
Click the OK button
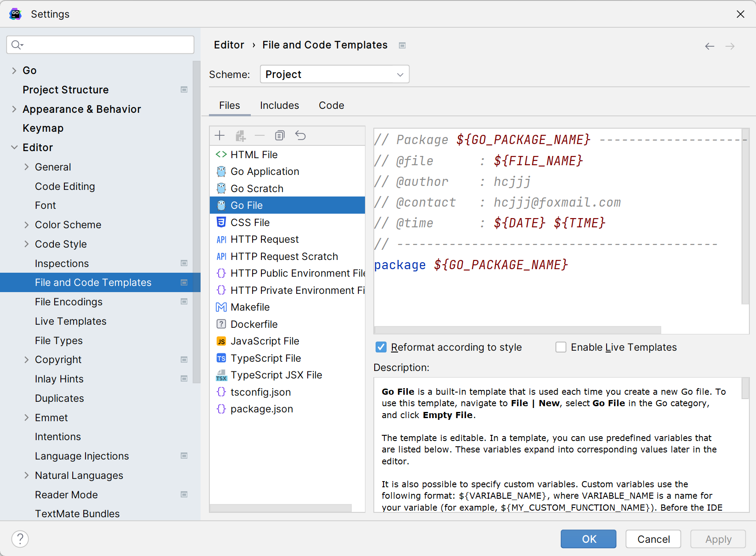[588, 539]
